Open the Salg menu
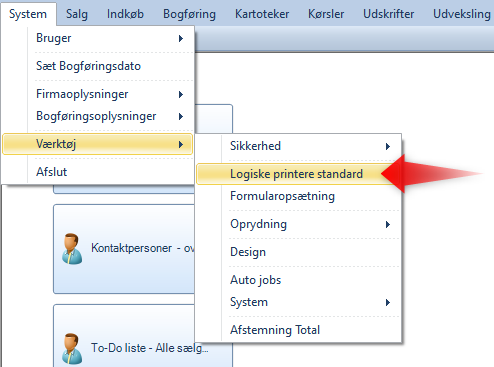This screenshot has width=494, height=367. tap(77, 14)
